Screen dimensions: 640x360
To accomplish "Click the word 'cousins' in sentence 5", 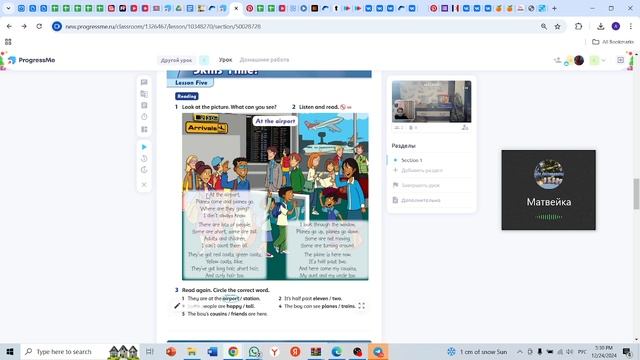I will click(218, 314).
